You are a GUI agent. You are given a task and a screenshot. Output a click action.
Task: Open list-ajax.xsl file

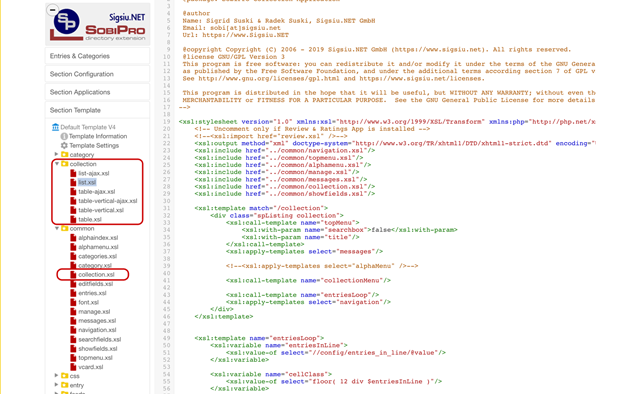(94, 173)
